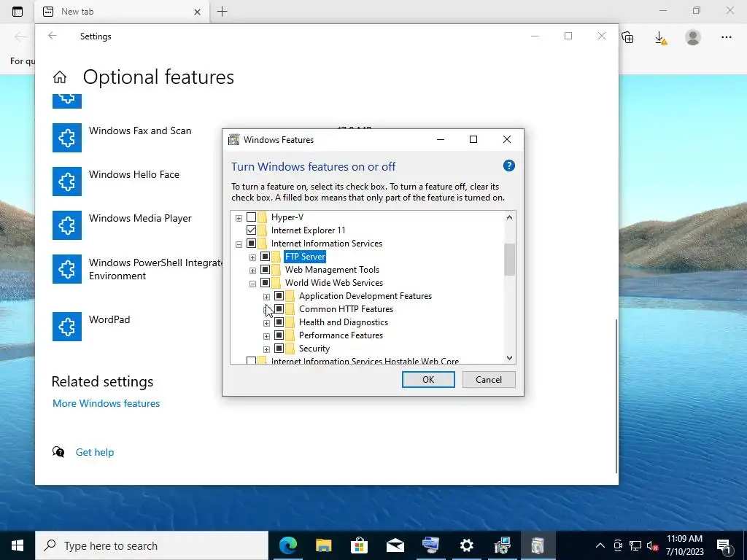
Task: Expand Performance Features node
Action: (266, 336)
